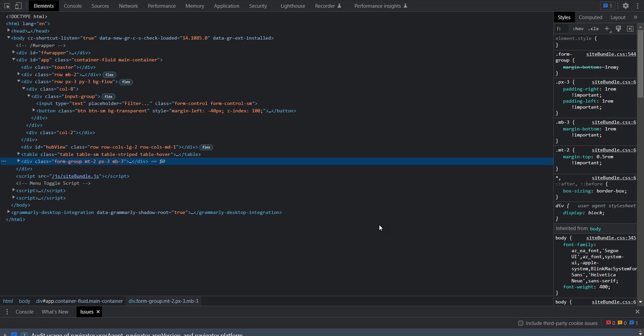Collapse the body element node
This screenshot has width=644, height=336.
coord(9,38)
